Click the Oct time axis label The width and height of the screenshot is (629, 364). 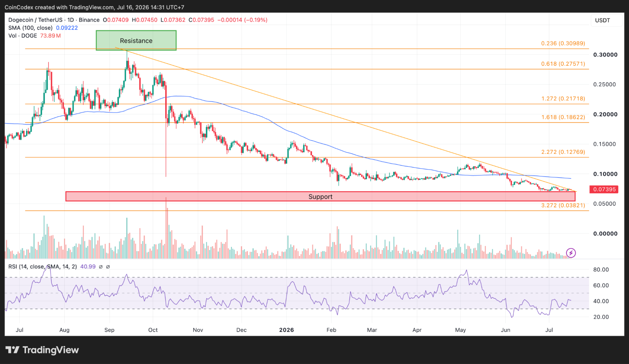tap(153, 330)
